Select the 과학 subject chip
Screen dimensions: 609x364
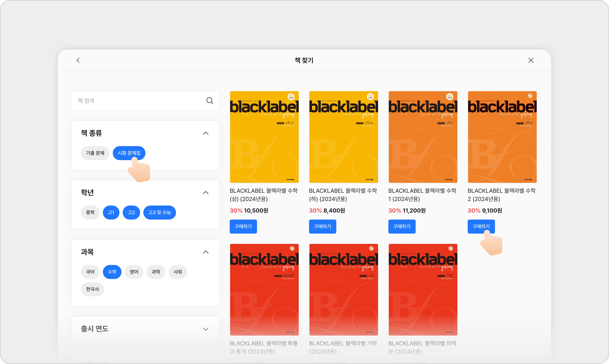156,272
